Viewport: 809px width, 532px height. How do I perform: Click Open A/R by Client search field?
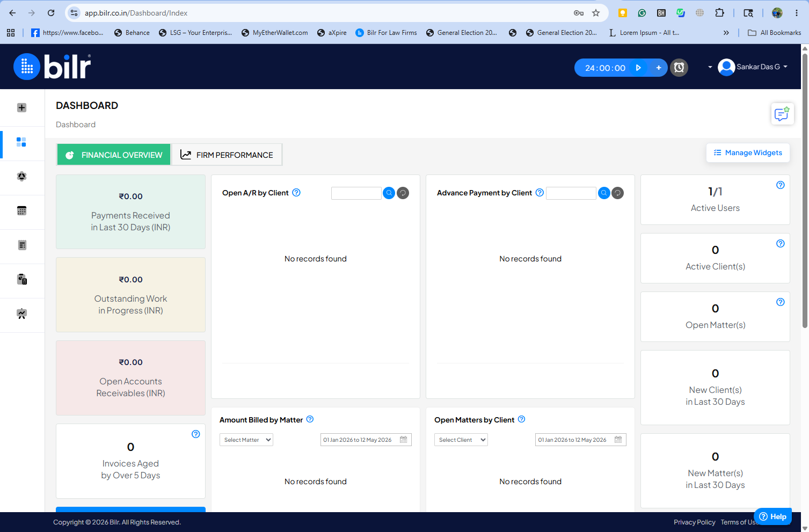click(356, 193)
